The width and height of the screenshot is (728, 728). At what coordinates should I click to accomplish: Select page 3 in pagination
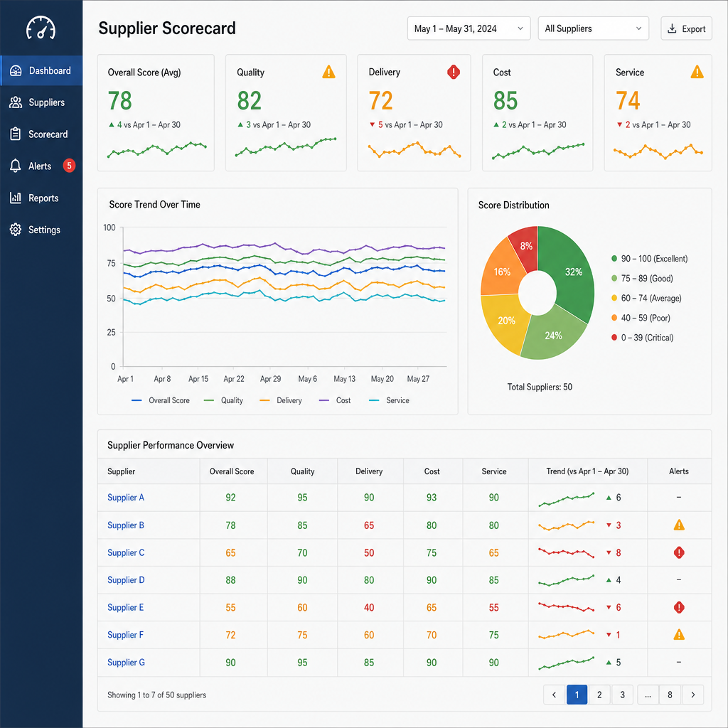click(x=622, y=695)
